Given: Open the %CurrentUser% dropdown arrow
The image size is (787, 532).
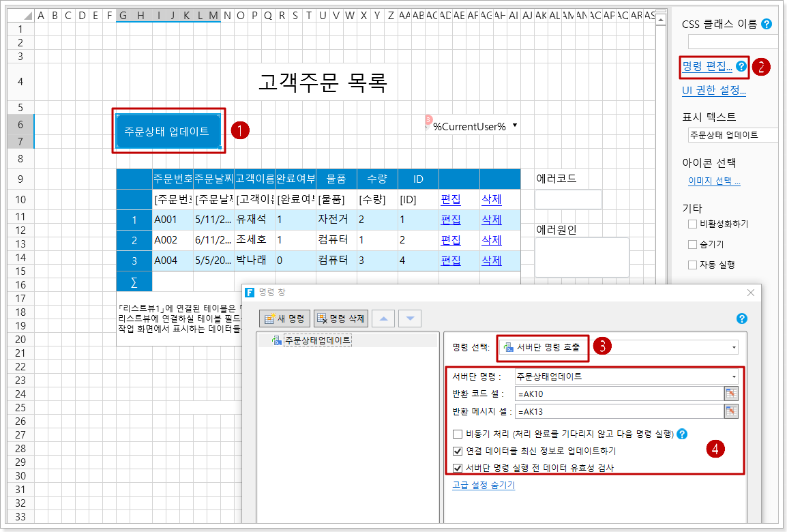Looking at the screenshot, I should point(514,125).
